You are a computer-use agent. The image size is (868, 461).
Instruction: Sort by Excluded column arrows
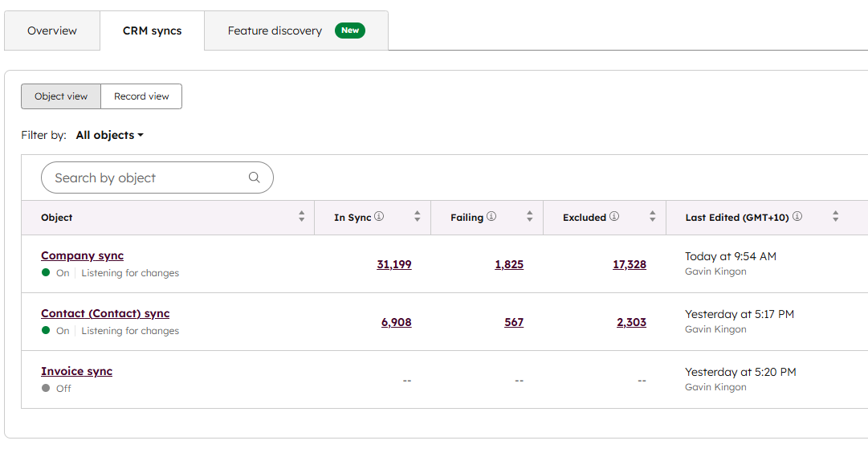coord(653,217)
